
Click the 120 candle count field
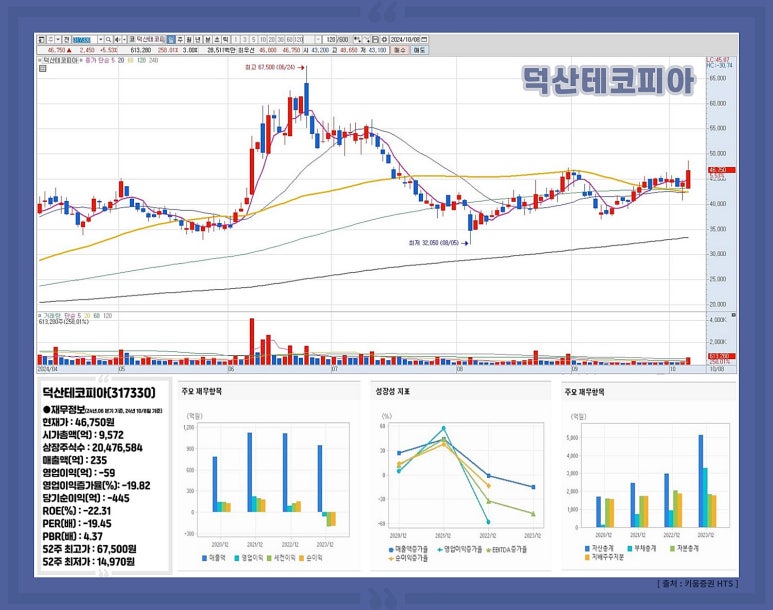point(330,39)
